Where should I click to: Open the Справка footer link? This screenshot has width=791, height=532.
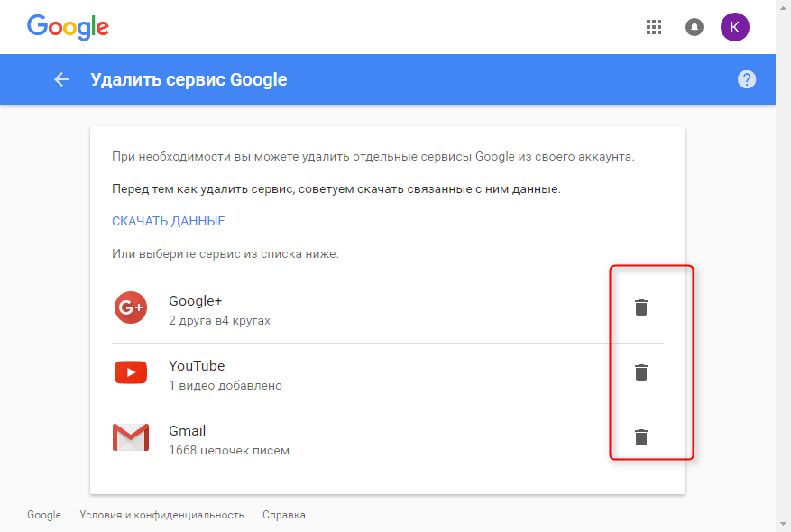coord(283,515)
